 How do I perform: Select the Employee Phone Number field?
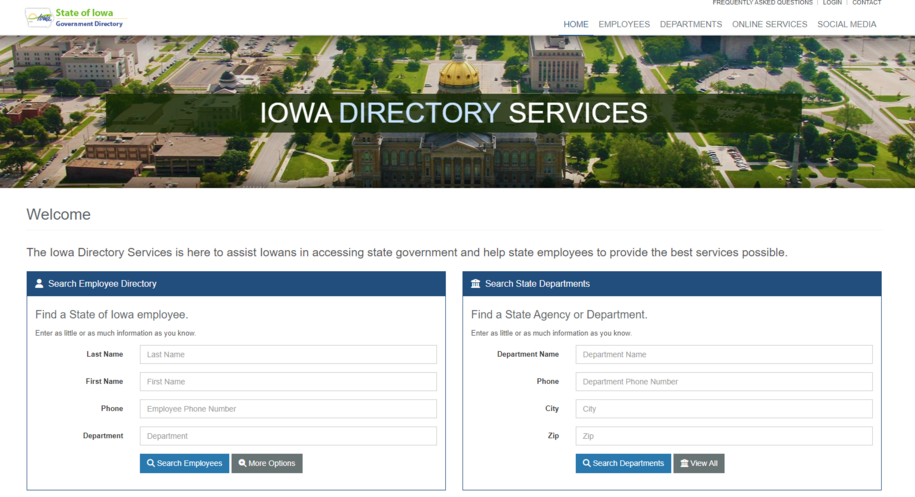tap(288, 409)
